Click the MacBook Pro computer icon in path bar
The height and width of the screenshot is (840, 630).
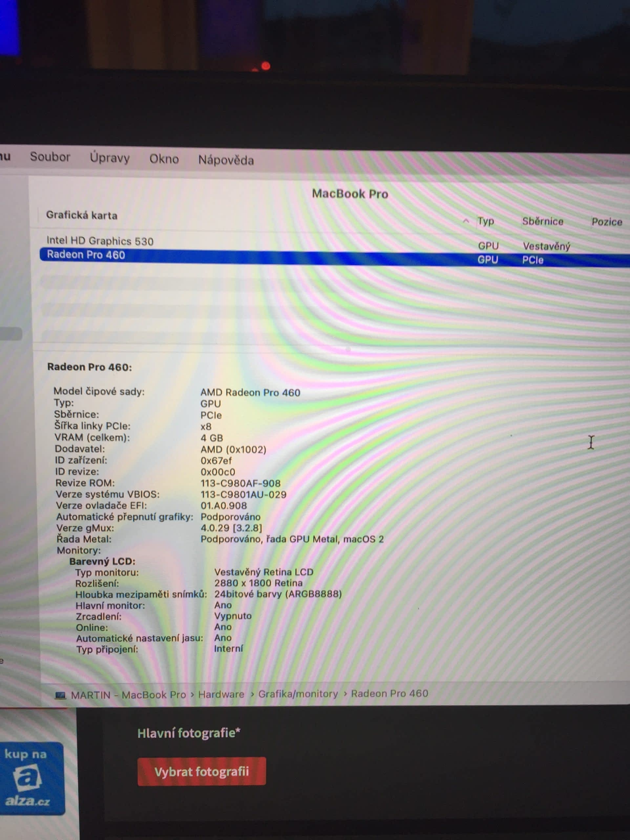click(x=60, y=695)
